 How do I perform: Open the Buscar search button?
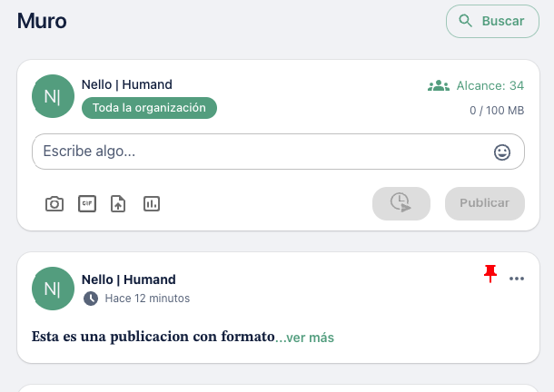pos(492,21)
